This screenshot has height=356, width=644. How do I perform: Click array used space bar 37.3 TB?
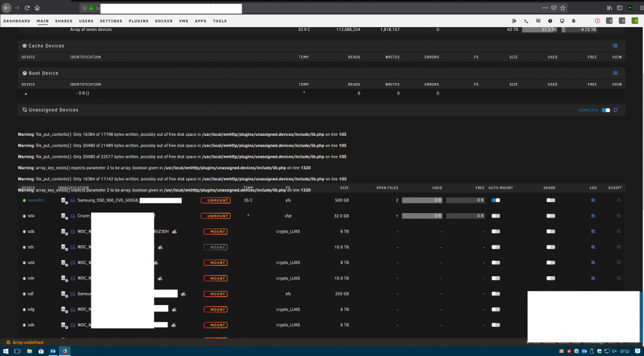(539, 30)
